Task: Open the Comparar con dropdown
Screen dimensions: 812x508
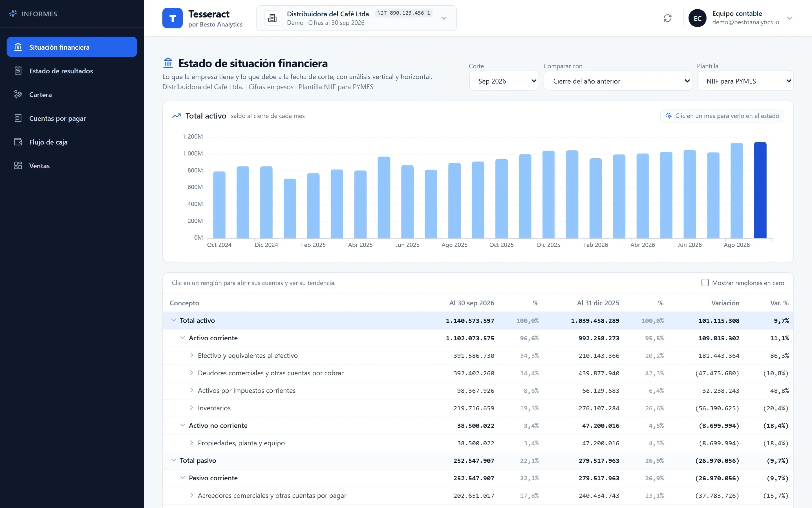Action: (618, 81)
